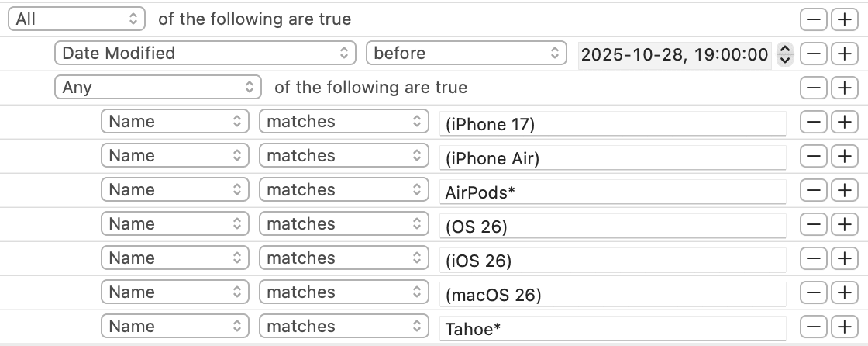The height and width of the screenshot is (346, 868).
Task: Click the date stepper arrows
Action: click(x=785, y=54)
